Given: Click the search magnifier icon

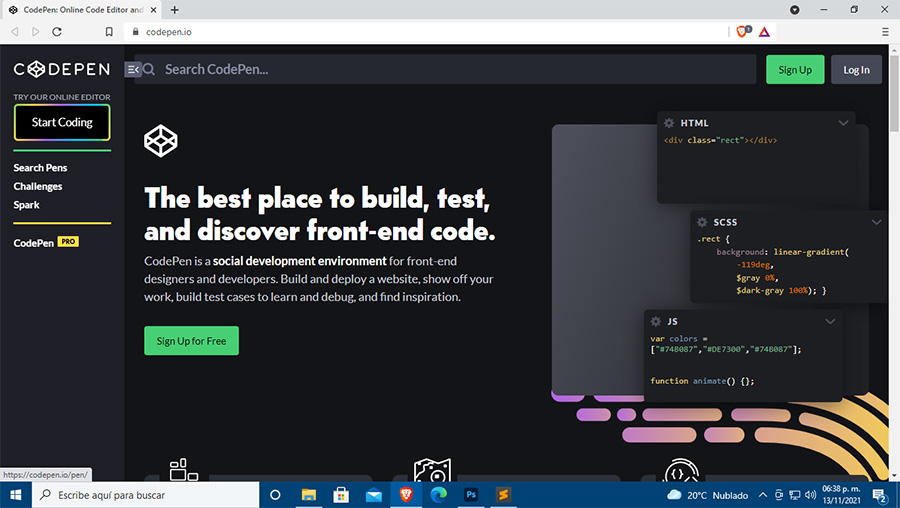Looking at the screenshot, I should [x=149, y=69].
